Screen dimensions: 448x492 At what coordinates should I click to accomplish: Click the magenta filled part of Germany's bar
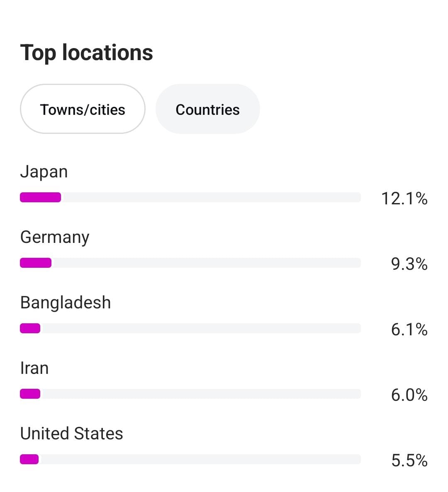[x=36, y=263]
